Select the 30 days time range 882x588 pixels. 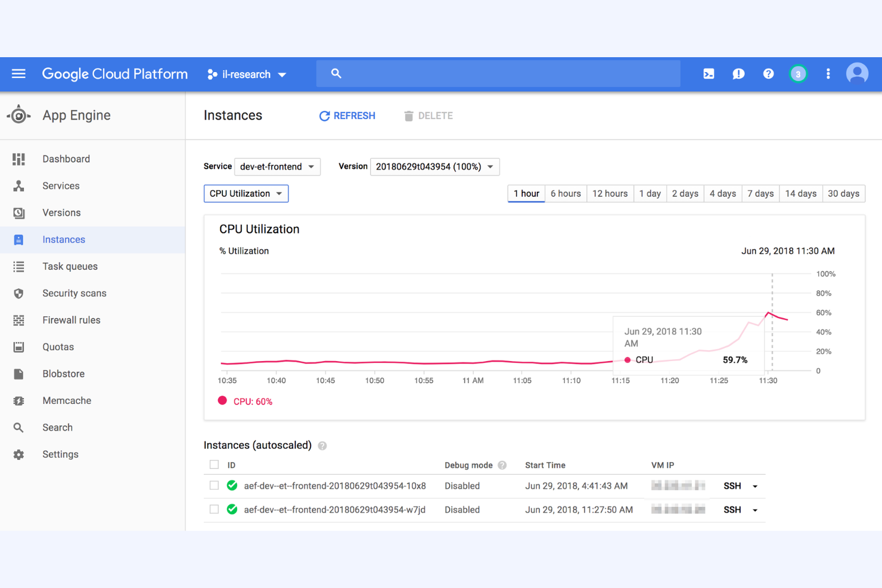(844, 193)
